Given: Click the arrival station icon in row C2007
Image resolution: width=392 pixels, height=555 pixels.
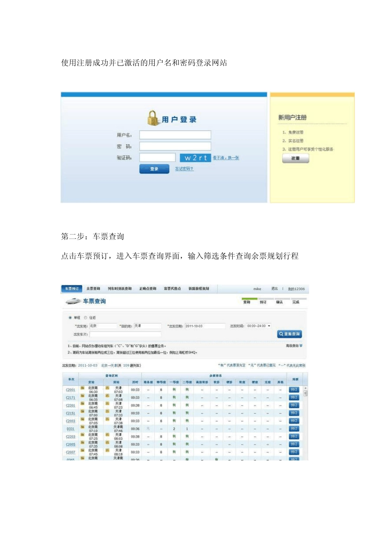Looking at the screenshot, I should (107, 450).
